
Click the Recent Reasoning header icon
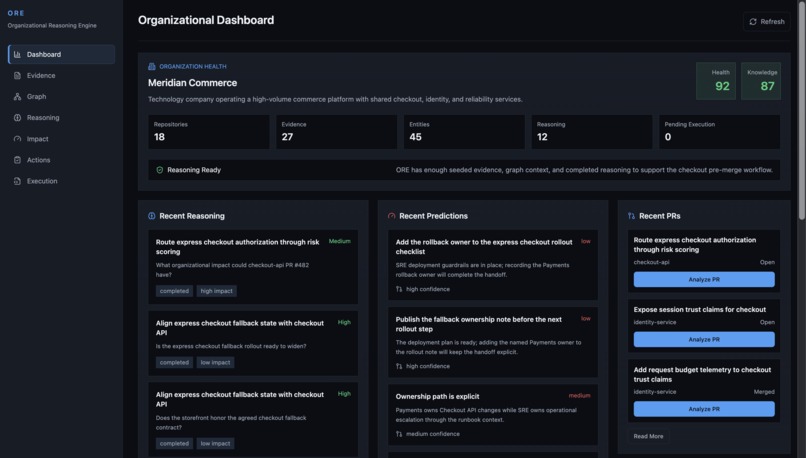[152, 216]
